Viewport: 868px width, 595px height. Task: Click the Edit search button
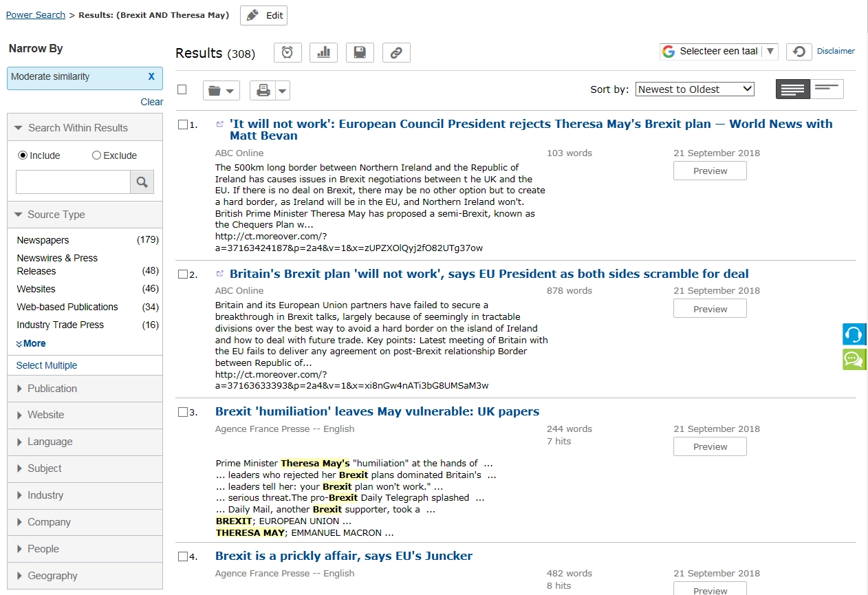263,15
